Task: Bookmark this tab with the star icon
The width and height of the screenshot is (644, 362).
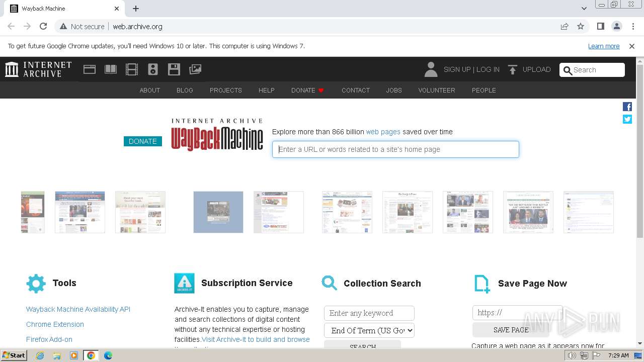Action: 581,26
